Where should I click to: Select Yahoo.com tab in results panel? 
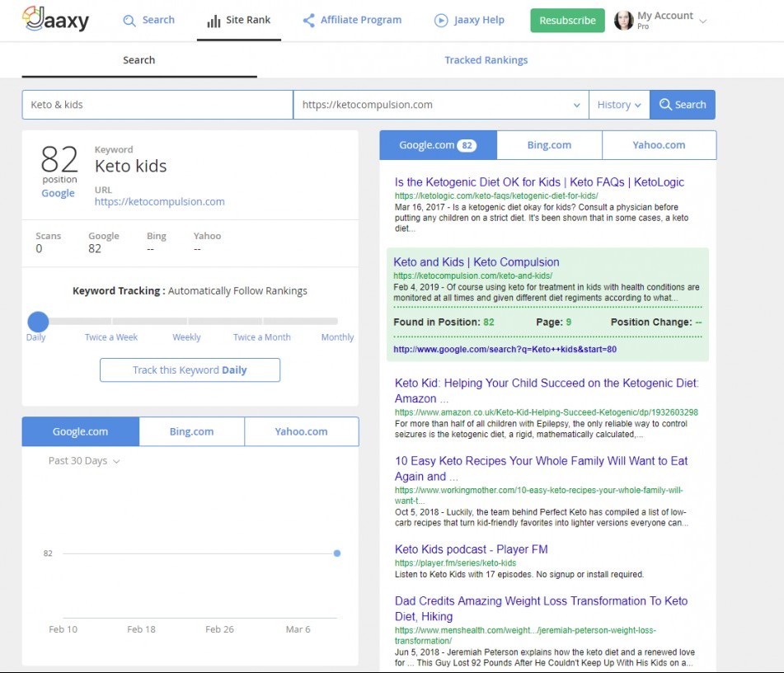pyautogui.click(x=659, y=145)
